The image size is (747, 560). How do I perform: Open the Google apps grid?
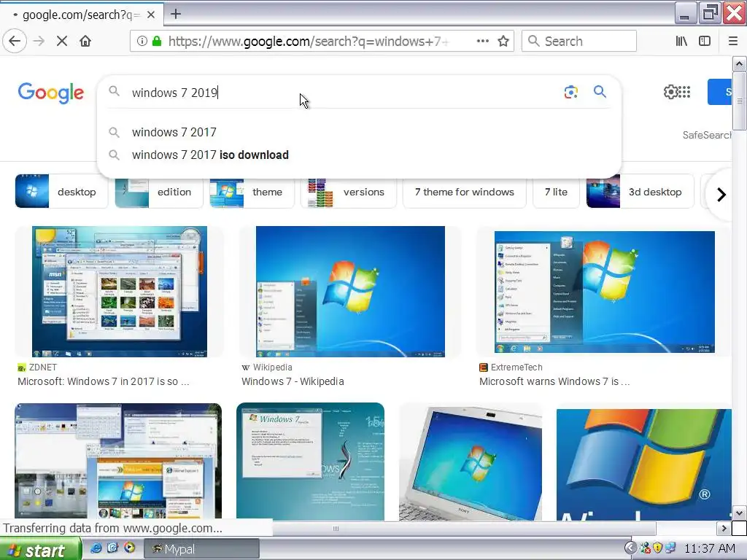click(684, 91)
